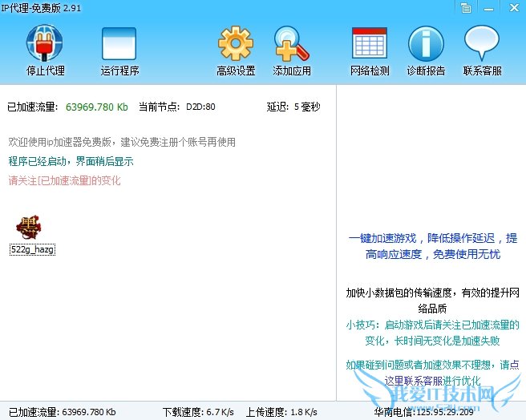
Task: Click the green 63969.780 Kb value
Action: tap(96, 107)
